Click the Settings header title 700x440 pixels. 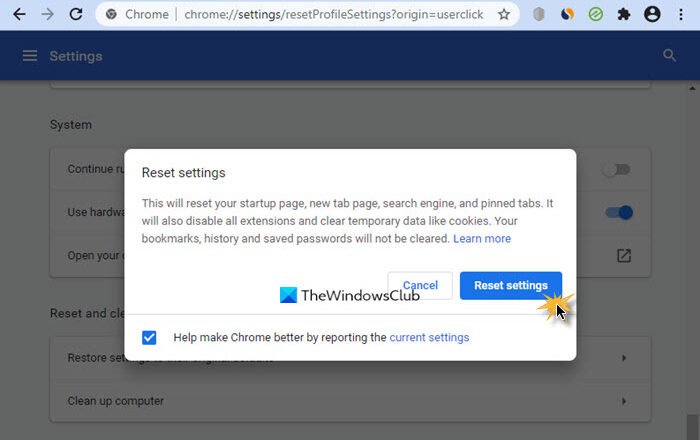coord(76,56)
